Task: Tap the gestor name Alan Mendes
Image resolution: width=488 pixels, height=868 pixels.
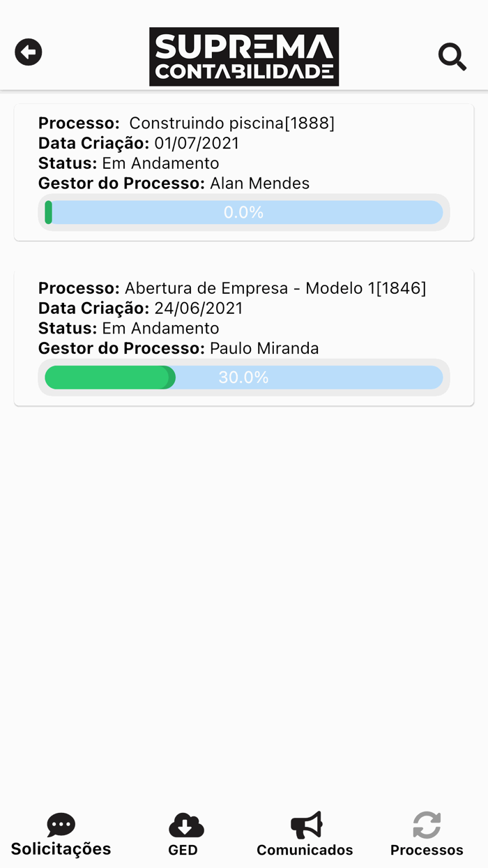Action: tap(260, 183)
